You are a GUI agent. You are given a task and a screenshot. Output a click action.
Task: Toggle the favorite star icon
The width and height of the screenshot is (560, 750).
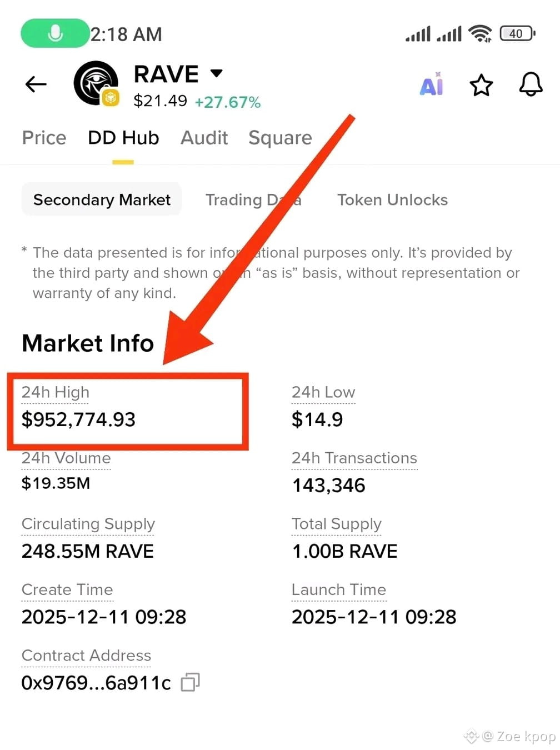[481, 85]
